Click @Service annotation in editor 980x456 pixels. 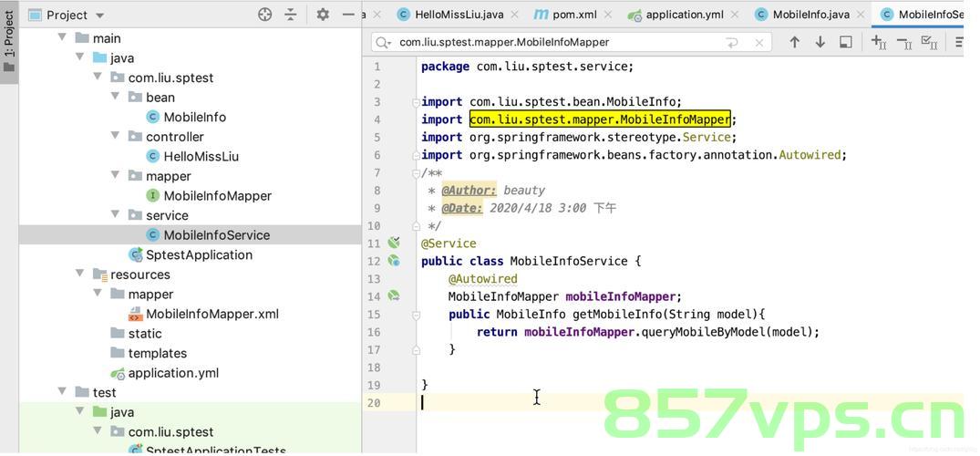[449, 244]
